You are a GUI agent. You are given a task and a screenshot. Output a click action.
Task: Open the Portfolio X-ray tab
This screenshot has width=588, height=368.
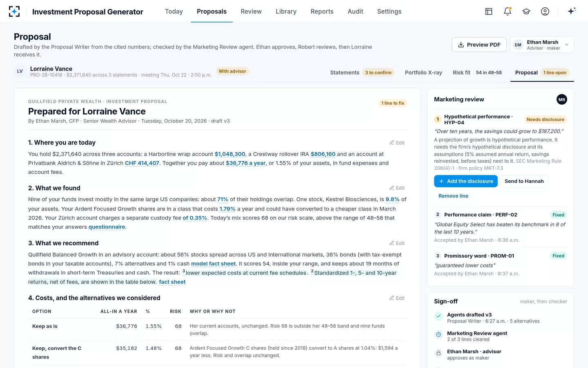(x=423, y=72)
